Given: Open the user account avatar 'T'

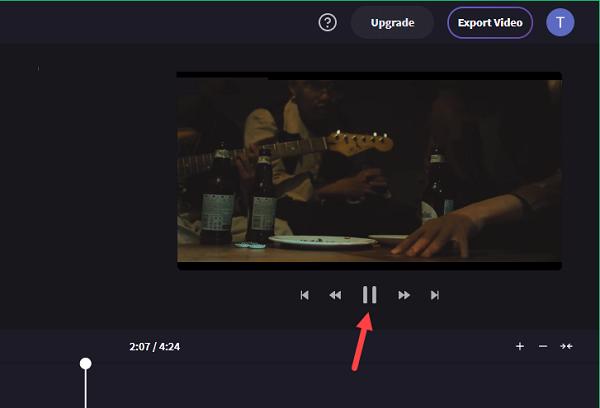Looking at the screenshot, I should pyautogui.click(x=560, y=22).
